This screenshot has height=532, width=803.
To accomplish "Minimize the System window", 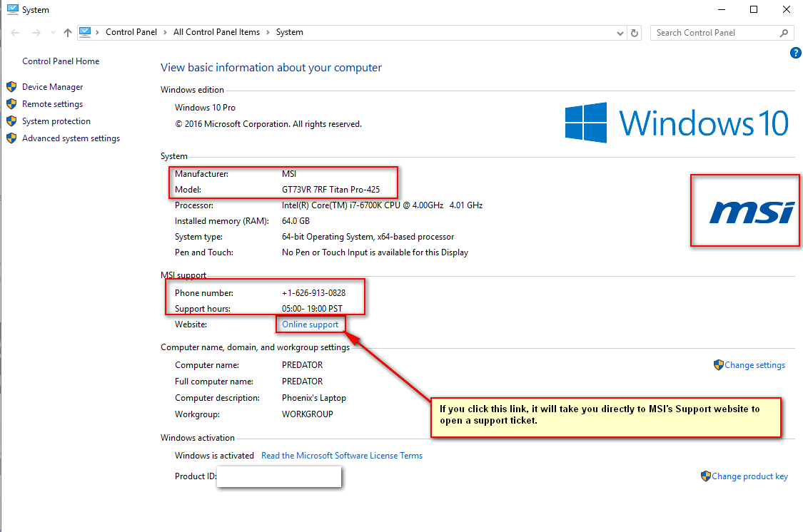I will click(x=722, y=10).
